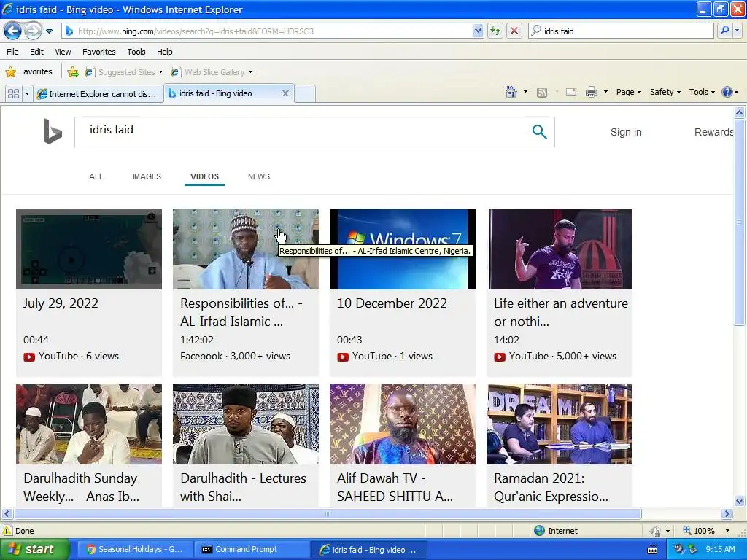Click the Read Mail icon

(570, 93)
